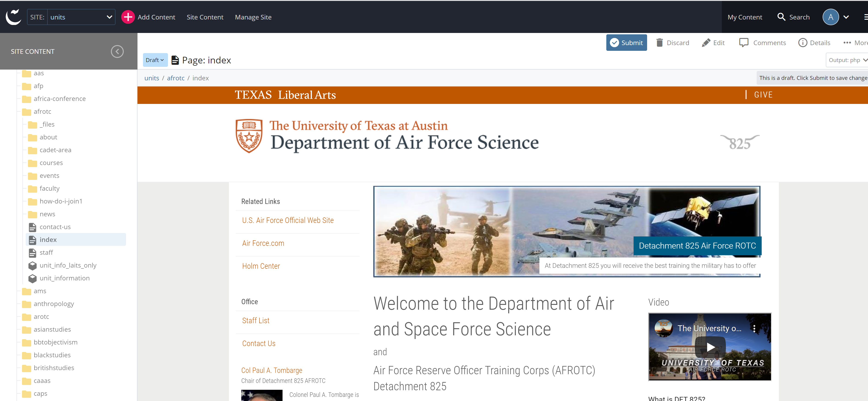
Task: Expand the user avatar menu arrow
Action: coord(846,17)
